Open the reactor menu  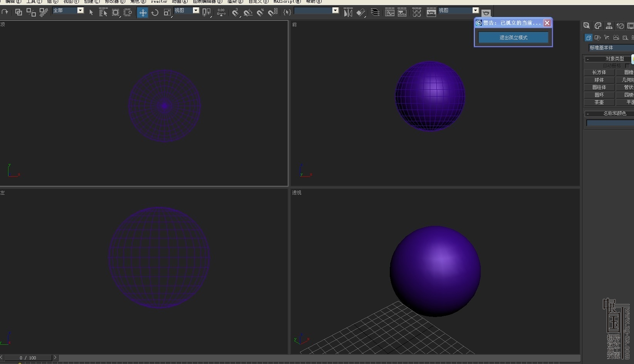(x=159, y=2)
